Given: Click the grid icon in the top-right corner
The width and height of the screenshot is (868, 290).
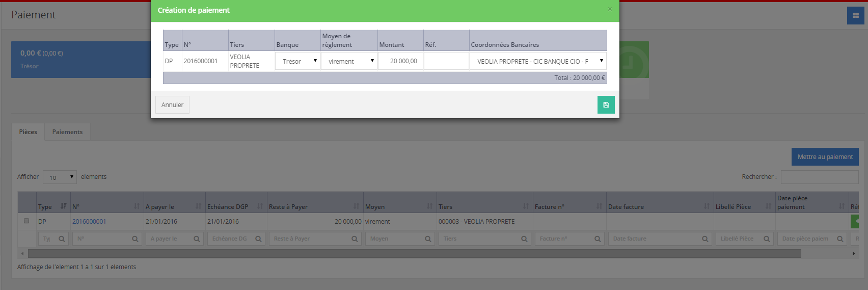Looking at the screenshot, I should (x=855, y=15).
